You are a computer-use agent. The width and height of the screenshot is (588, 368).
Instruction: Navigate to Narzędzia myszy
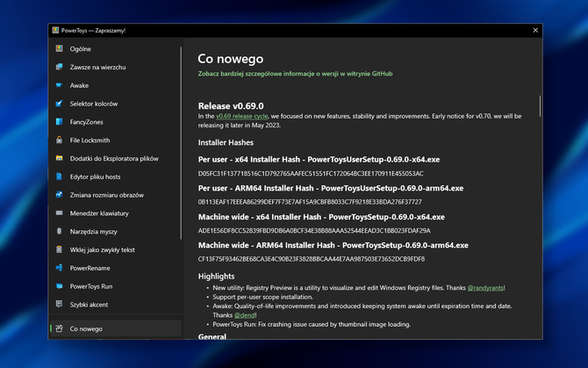click(x=94, y=232)
